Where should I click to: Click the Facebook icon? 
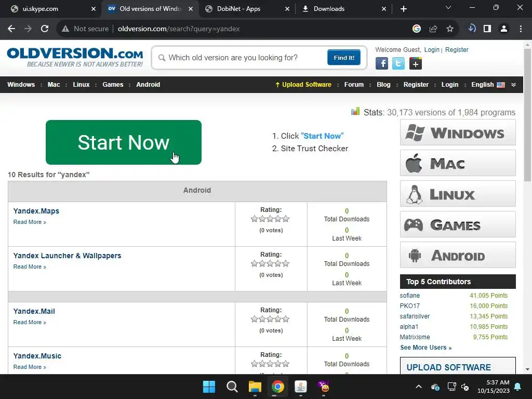click(x=382, y=63)
